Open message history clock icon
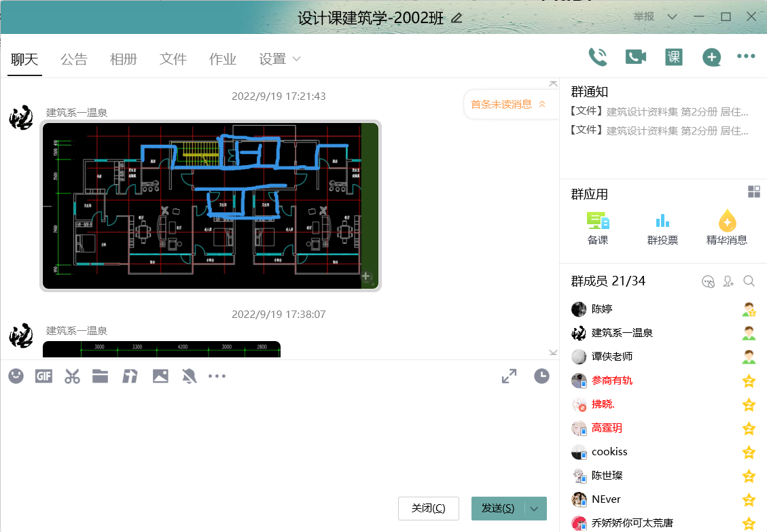Viewport: 767px width, 532px height. click(541, 376)
